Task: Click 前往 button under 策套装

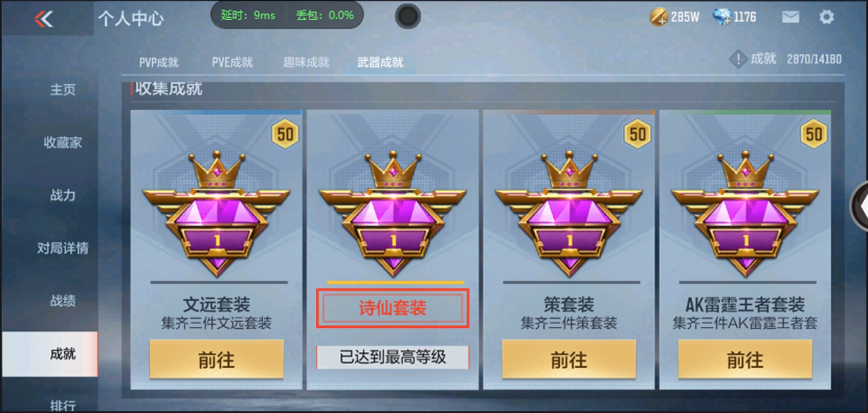Action: [x=569, y=359]
